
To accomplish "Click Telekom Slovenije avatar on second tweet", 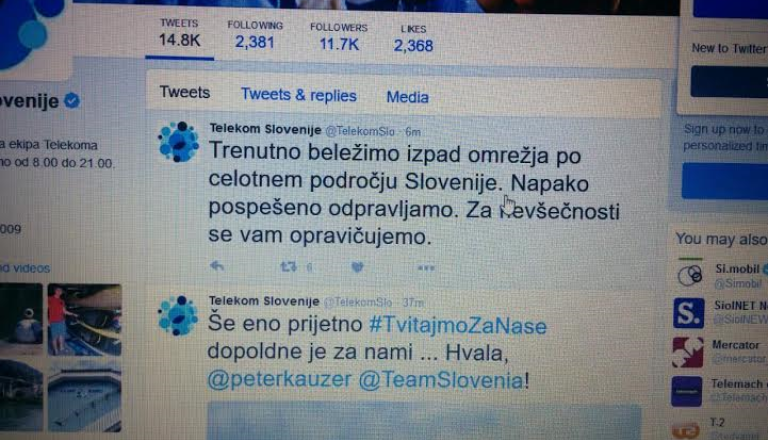I will pos(178,316).
